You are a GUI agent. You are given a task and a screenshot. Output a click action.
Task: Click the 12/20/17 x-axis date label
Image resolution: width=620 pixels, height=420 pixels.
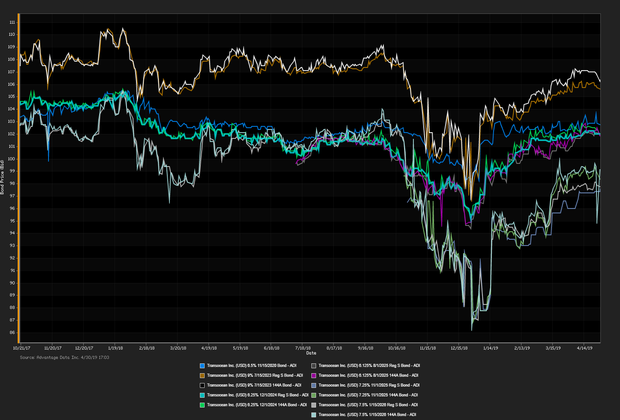point(84,348)
